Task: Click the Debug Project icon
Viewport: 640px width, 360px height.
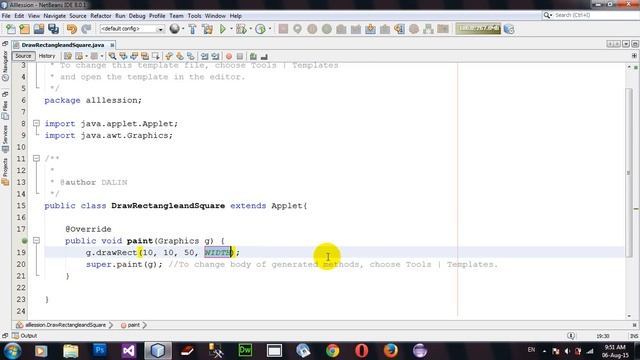Action: (241, 29)
